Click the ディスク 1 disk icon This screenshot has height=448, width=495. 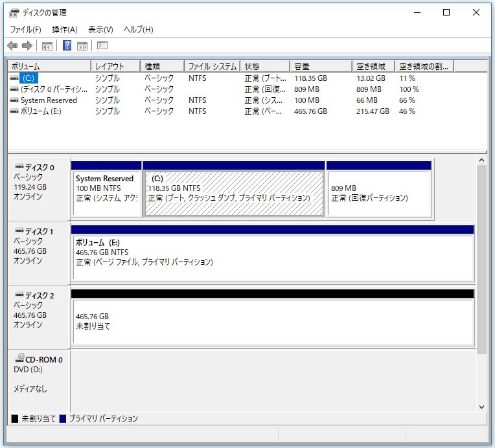click(x=19, y=230)
